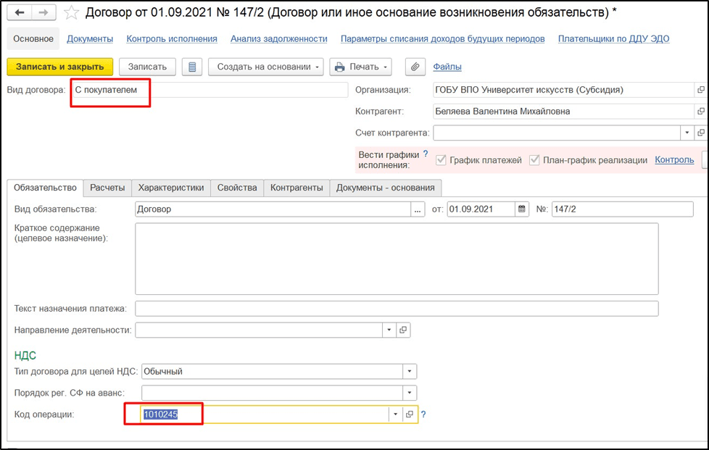Image resolution: width=709 pixels, height=450 pixels.
Task: Click the Текст назначения платежа input field
Action: click(x=396, y=308)
